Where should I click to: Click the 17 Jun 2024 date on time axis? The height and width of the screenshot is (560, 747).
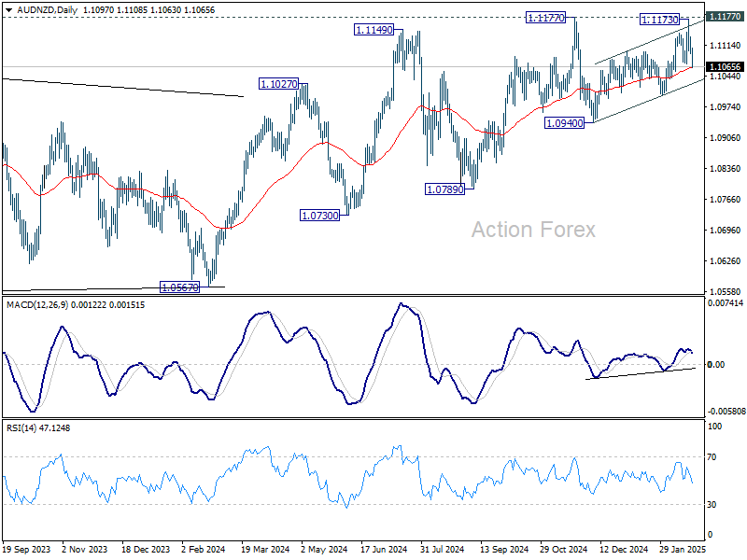[x=384, y=549]
